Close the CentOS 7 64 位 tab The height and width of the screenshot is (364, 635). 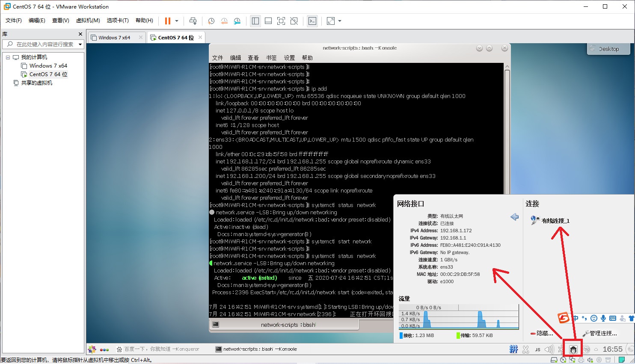tap(200, 37)
